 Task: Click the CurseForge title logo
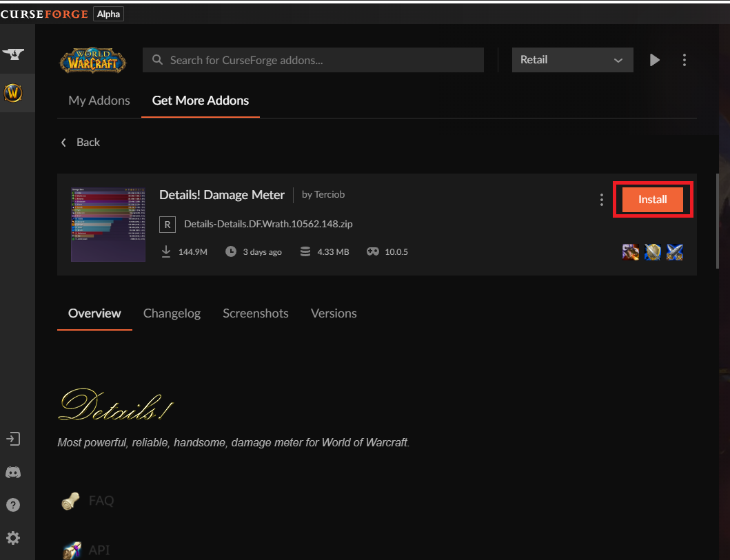tap(44, 14)
